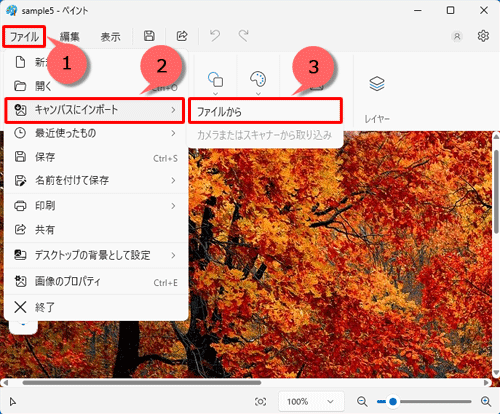Click the 名前を付けて保存 pencil-disk icon
Image resolution: width=500 pixels, height=414 pixels.
[20, 180]
